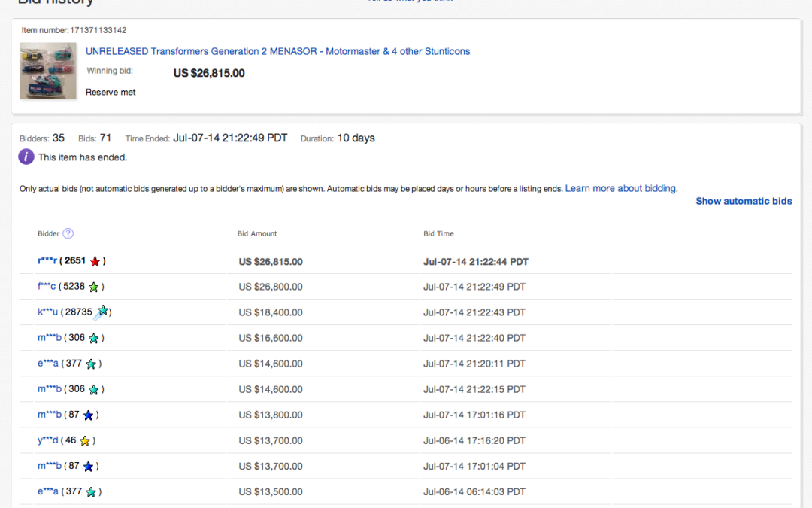Click the help question mark beside Bidder
The image size is (812, 508).
68,233
